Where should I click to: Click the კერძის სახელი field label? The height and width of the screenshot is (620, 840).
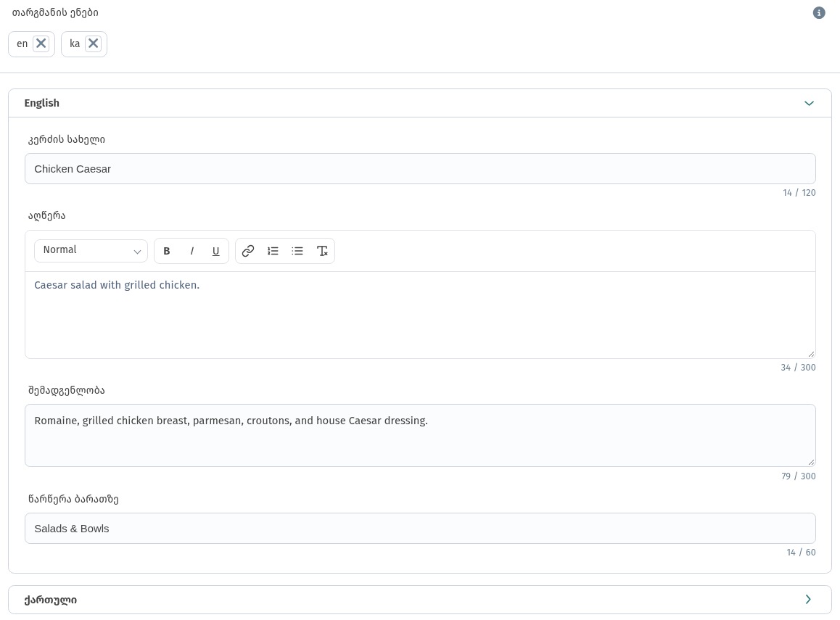pos(67,139)
